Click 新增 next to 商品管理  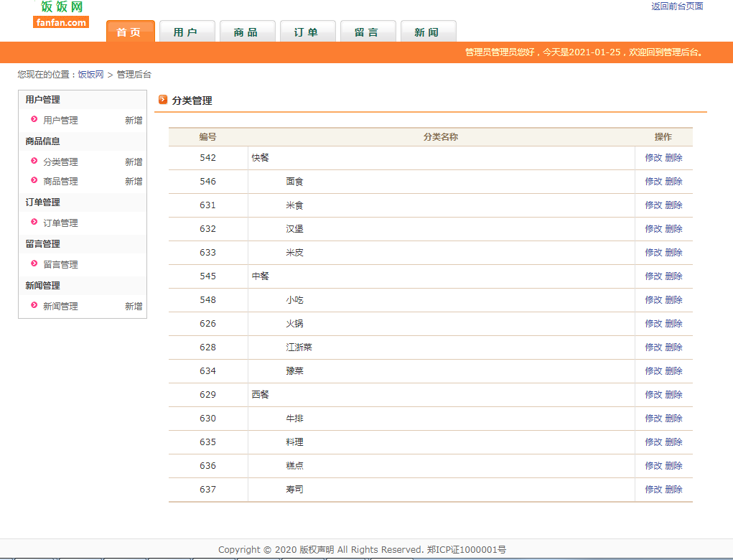click(x=134, y=181)
